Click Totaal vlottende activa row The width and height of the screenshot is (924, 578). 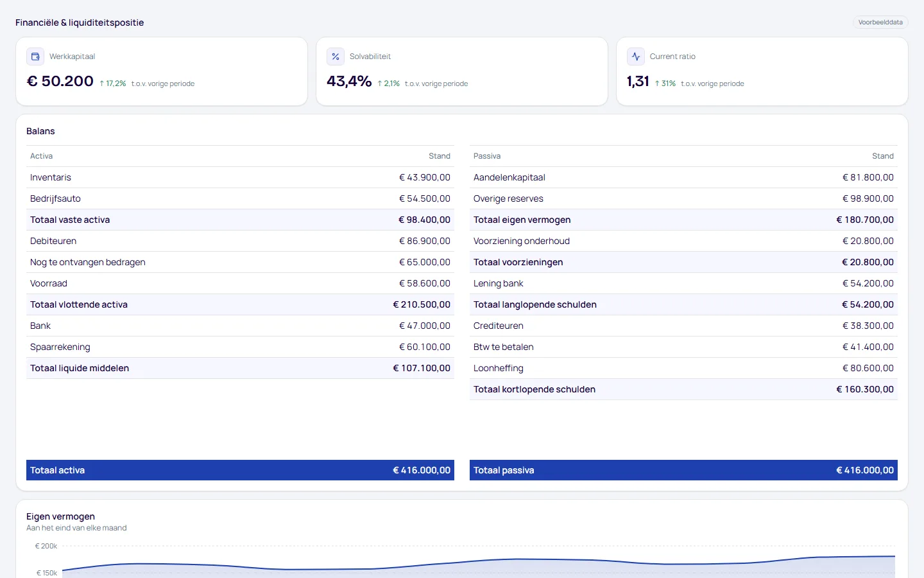tap(240, 304)
